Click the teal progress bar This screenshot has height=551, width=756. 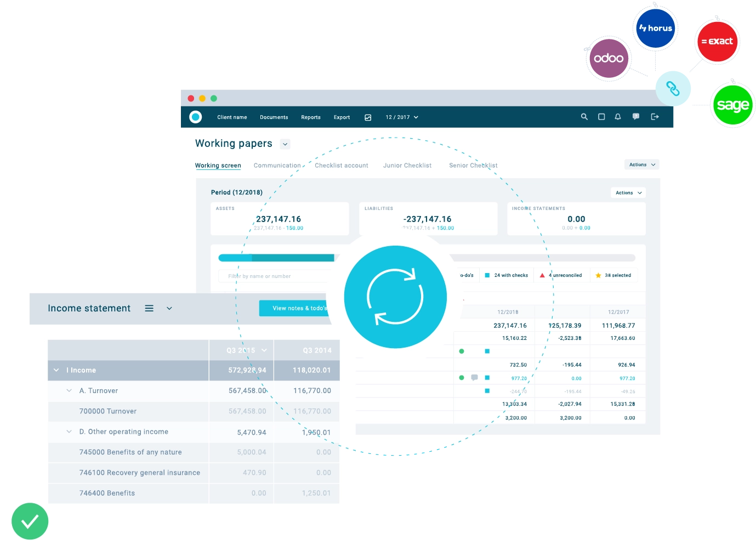(x=276, y=258)
